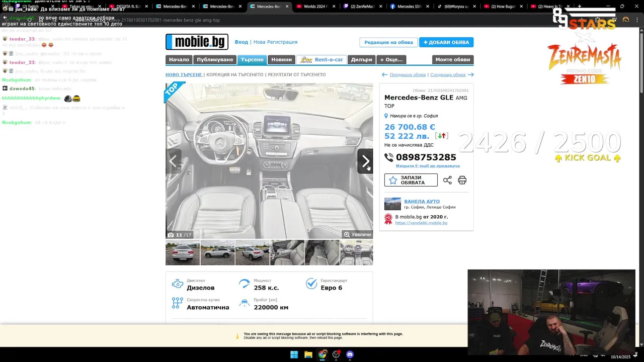Click Редакция на обява button
Screen dimensions: 644x362
[388, 42]
